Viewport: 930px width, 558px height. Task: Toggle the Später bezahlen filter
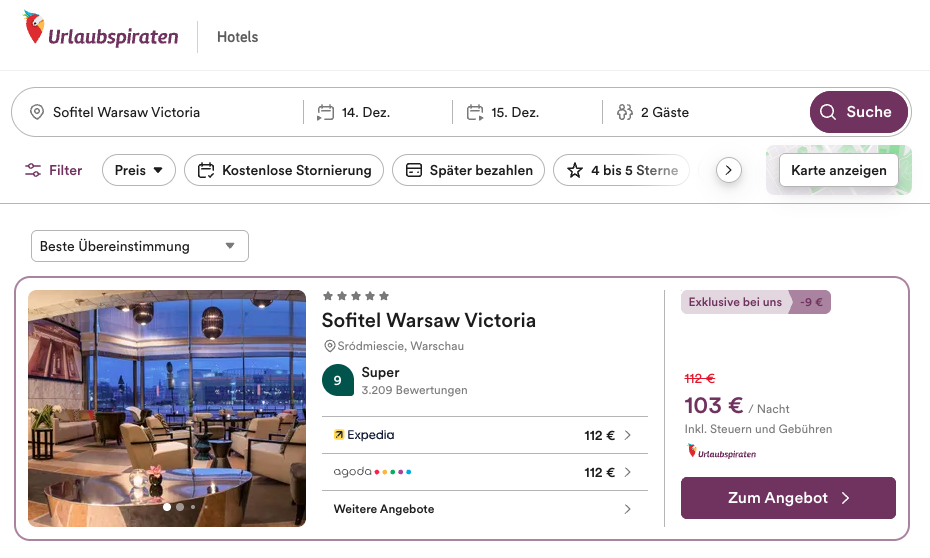pos(469,170)
